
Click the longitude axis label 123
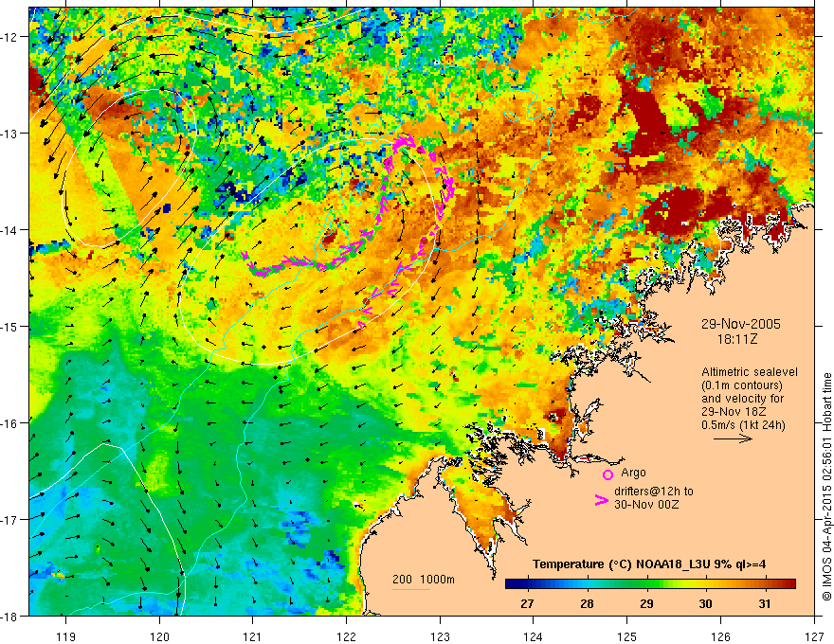point(440,636)
